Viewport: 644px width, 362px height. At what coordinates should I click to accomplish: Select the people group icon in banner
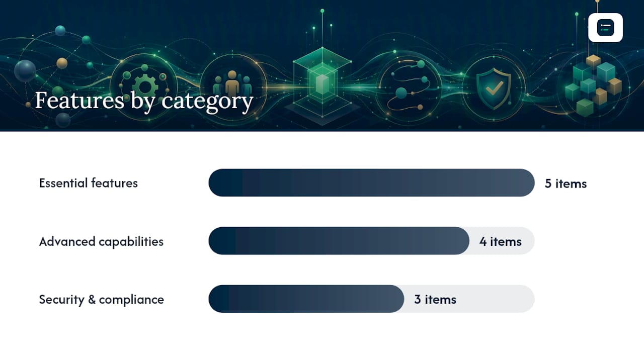pyautogui.click(x=232, y=83)
